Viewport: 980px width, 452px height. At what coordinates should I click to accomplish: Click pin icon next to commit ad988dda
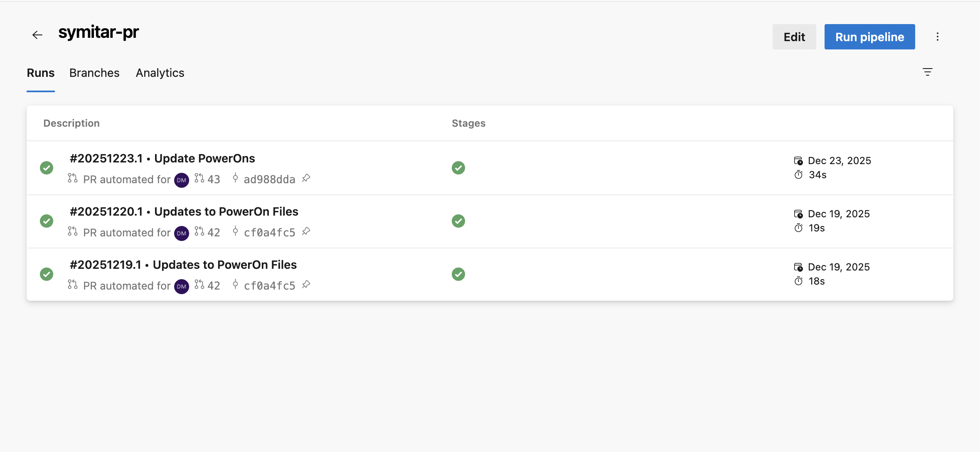click(x=306, y=178)
